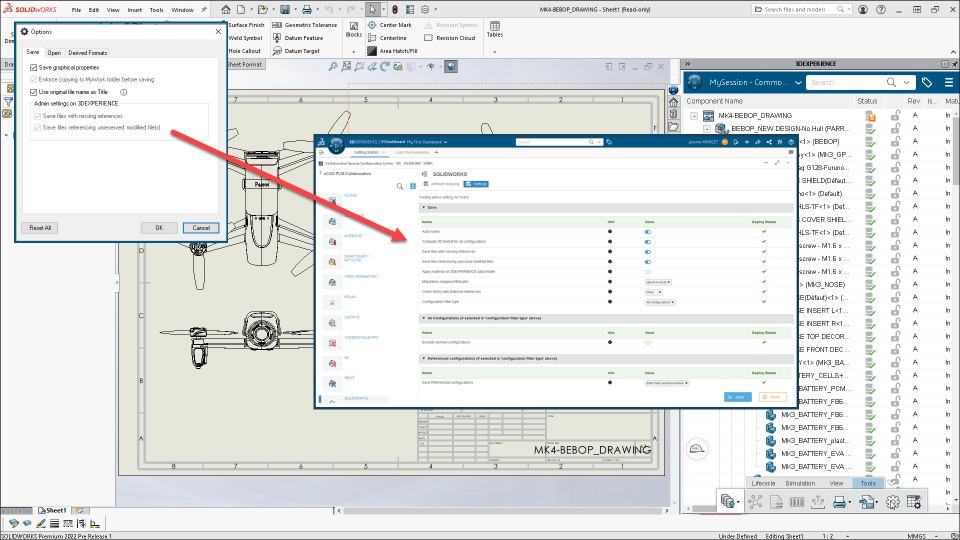Open the Tables tool
This screenshot has width=960, height=540.
495,29
